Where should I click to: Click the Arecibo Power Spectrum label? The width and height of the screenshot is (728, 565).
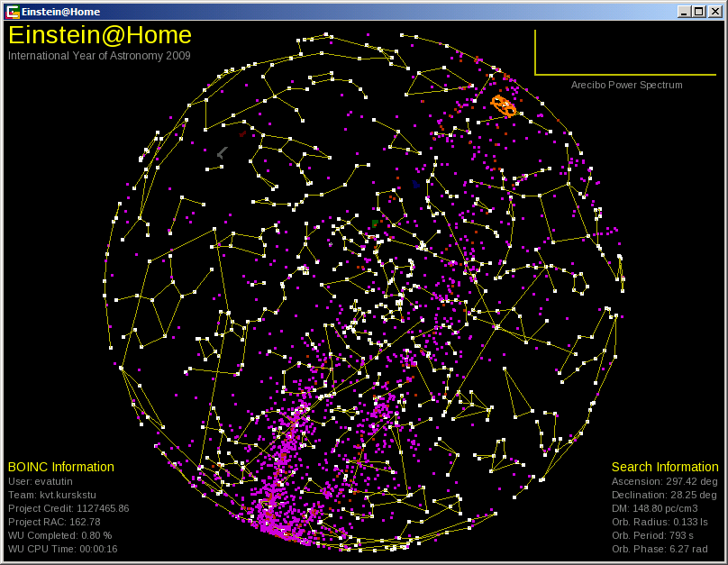(626, 85)
